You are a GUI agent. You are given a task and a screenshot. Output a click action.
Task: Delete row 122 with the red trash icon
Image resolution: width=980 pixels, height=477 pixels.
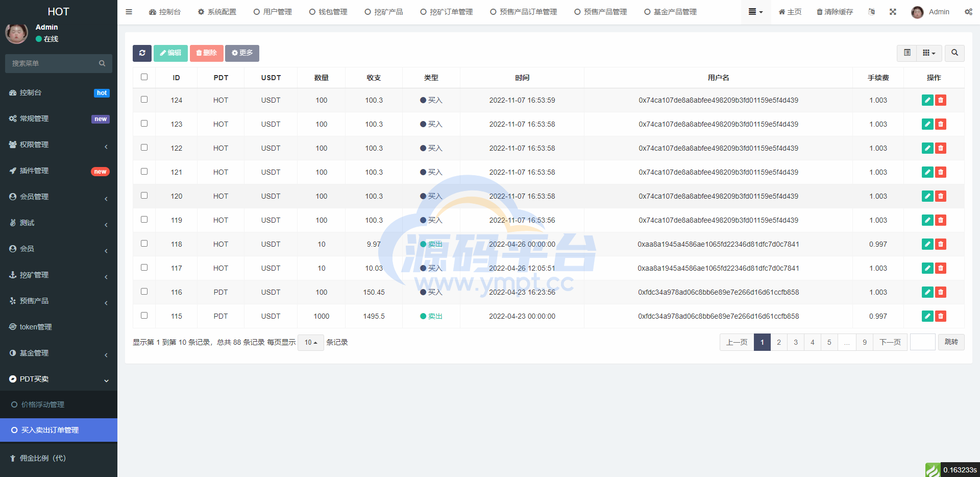[x=941, y=148]
